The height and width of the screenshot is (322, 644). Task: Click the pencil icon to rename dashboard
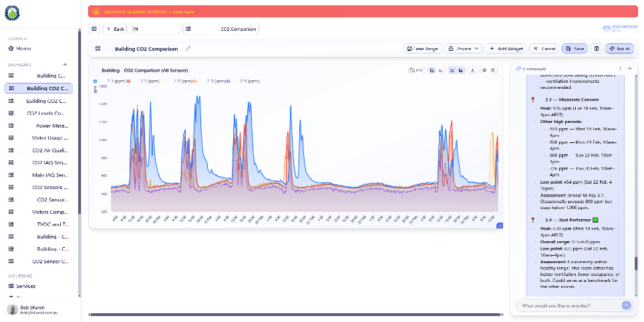[188, 49]
